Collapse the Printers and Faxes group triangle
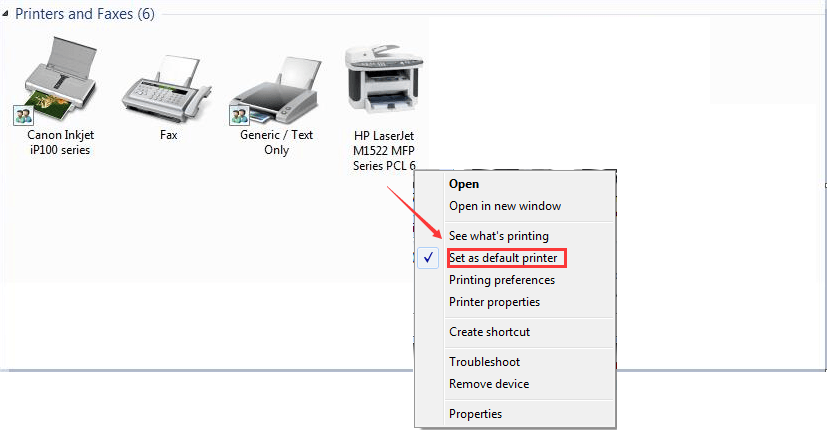The image size is (827, 433). point(5,14)
